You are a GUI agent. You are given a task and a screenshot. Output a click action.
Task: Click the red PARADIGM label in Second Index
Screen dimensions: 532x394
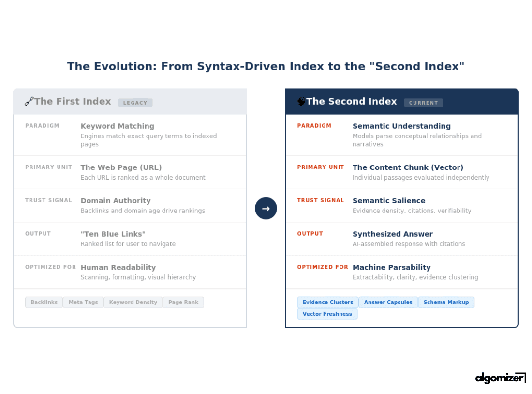314,126
